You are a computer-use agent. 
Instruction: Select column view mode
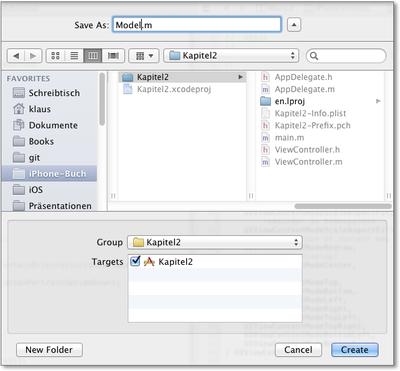pyautogui.click(x=93, y=56)
